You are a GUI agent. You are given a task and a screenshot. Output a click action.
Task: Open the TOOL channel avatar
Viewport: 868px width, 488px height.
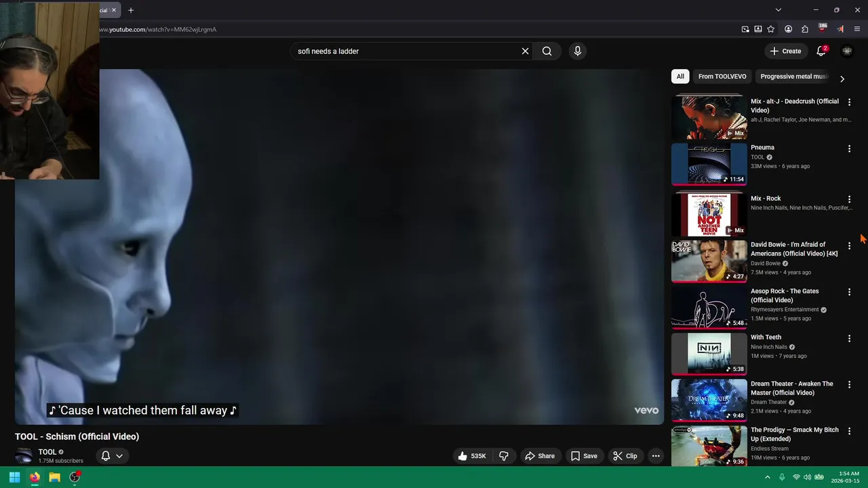point(24,456)
